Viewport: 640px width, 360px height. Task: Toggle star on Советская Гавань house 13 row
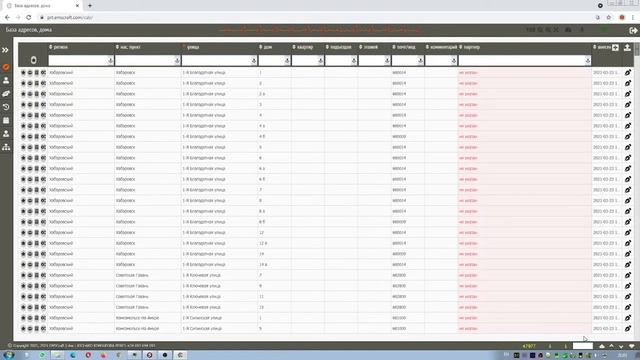point(23,307)
